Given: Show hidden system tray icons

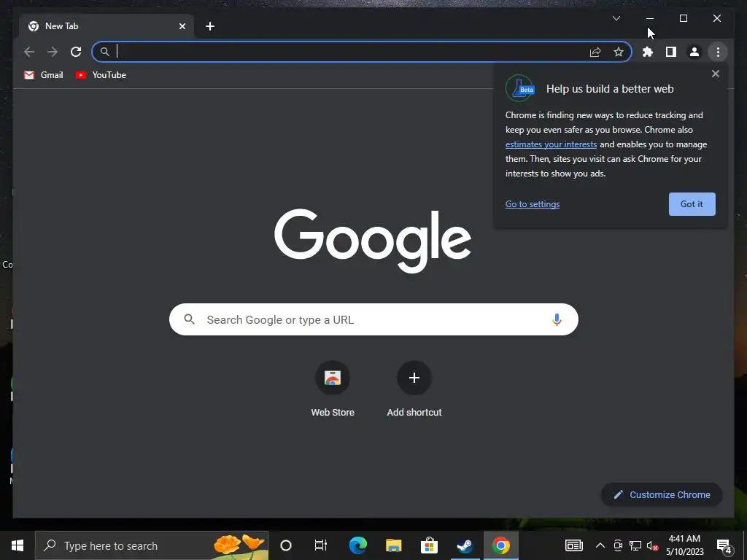Looking at the screenshot, I should pos(600,545).
